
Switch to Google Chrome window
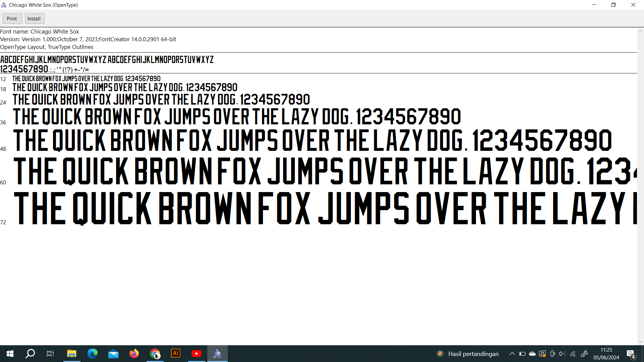click(155, 354)
